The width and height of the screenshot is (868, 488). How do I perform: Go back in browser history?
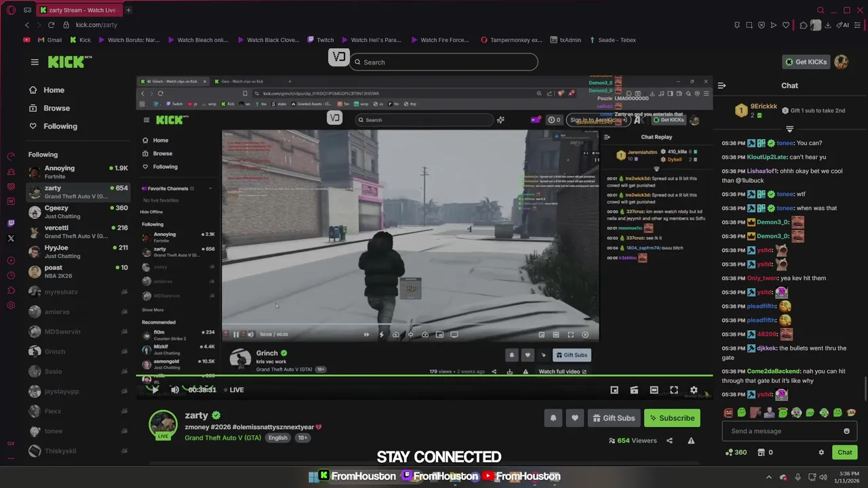(x=27, y=25)
